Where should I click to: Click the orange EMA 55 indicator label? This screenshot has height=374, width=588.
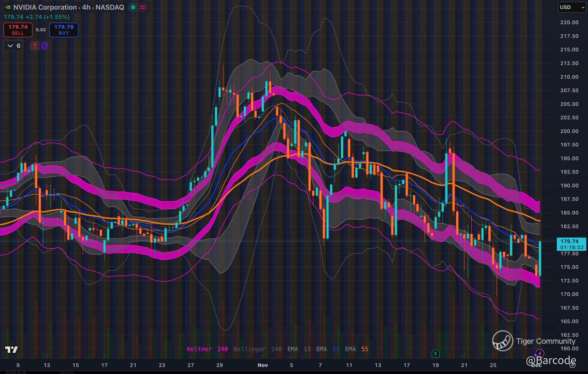pyautogui.click(x=357, y=349)
